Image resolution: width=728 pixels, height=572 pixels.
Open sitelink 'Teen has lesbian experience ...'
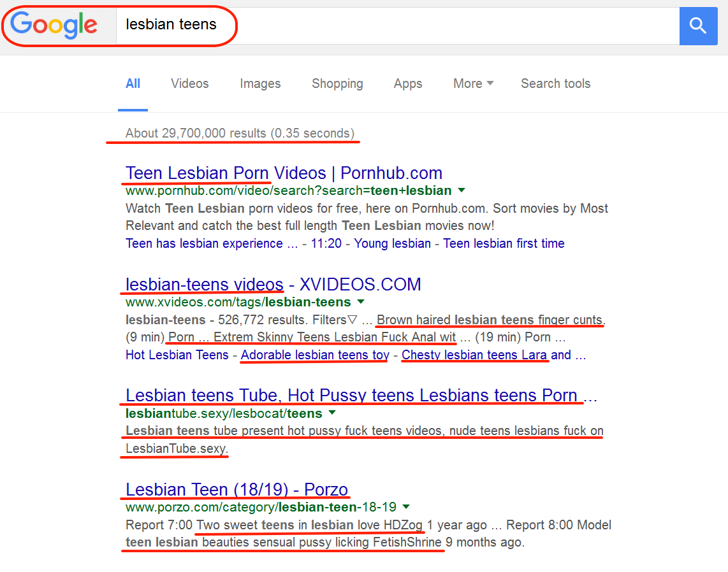click(x=212, y=243)
